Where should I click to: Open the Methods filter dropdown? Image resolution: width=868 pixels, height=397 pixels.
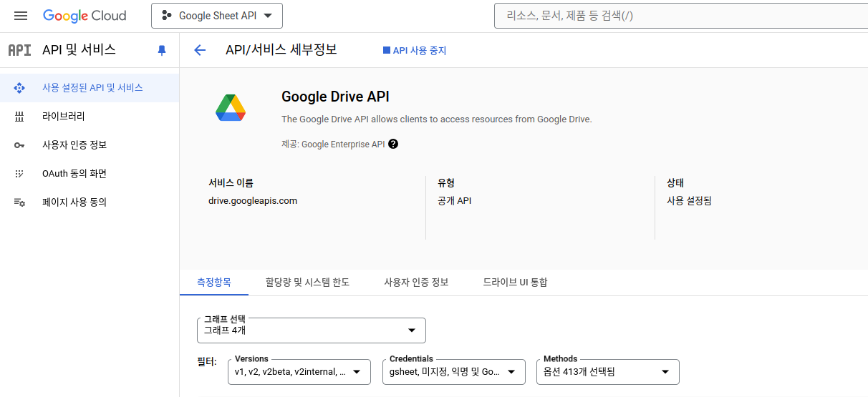coord(607,372)
